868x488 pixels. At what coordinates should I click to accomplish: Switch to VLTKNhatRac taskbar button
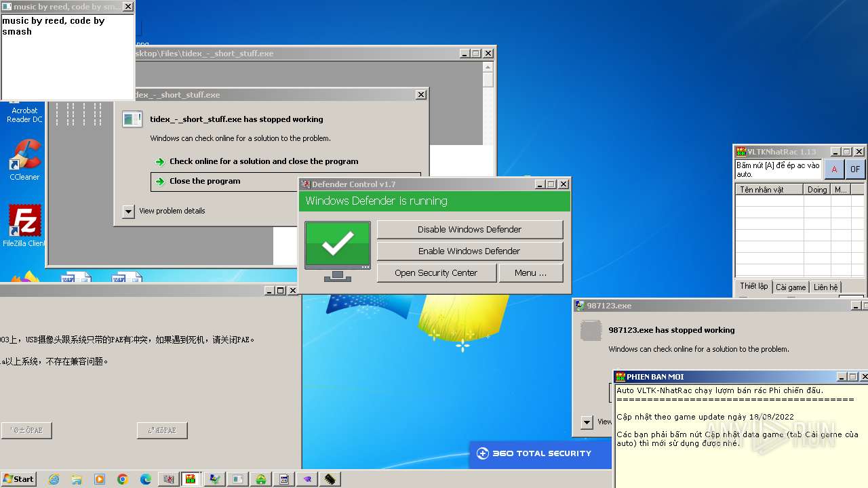(x=191, y=479)
